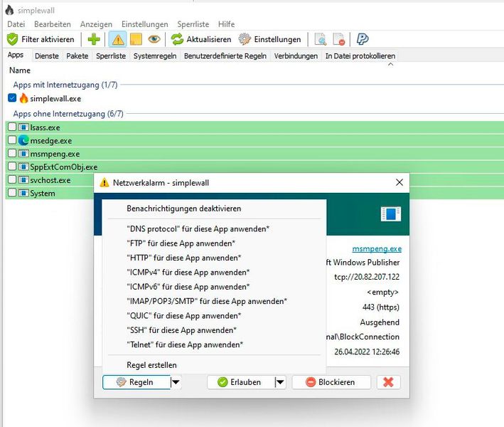
Task: Switch to the Sperrliste tab
Action: point(111,56)
